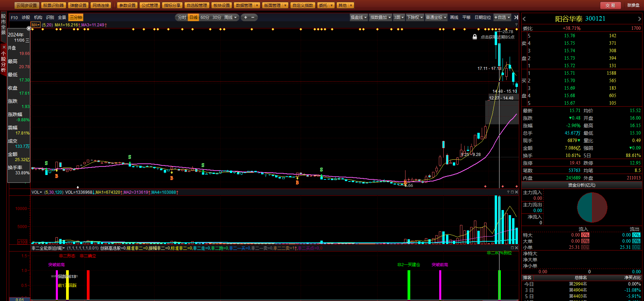The image size is (644, 301).
Task: Zoom in chart with plus button
Action: (245, 18)
